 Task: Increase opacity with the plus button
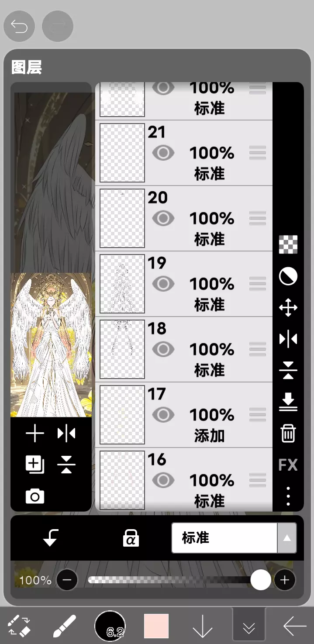point(285,580)
